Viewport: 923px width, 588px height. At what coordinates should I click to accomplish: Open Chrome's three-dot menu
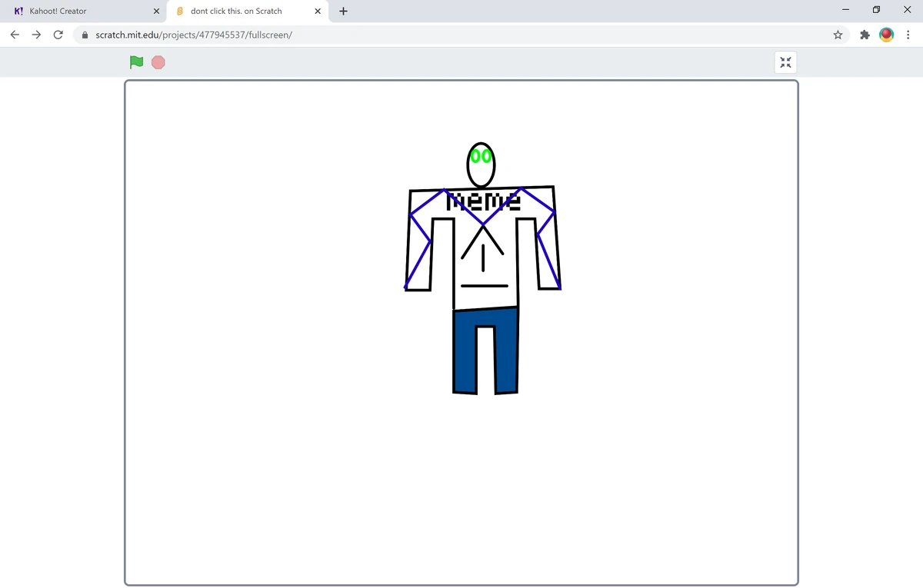(x=908, y=35)
